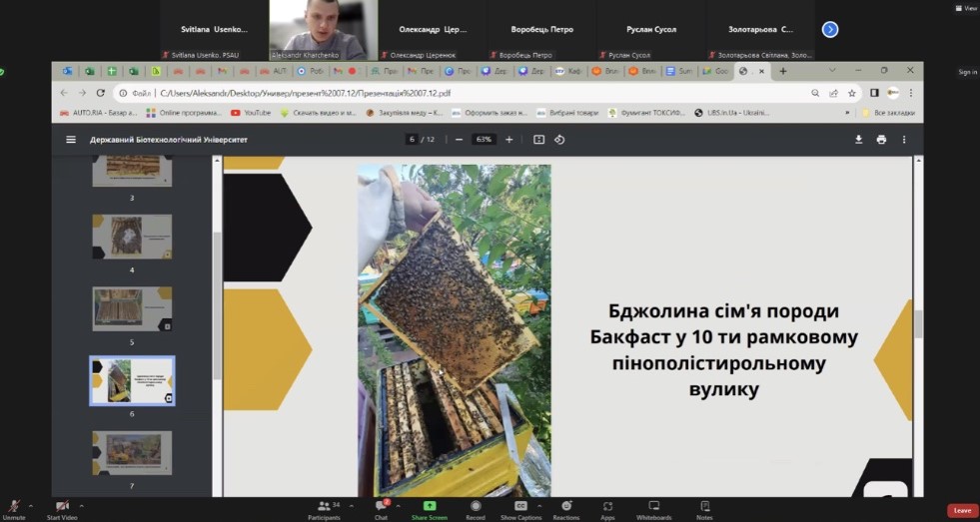Expand video options arrow next to Start Video
The width and height of the screenshot is (980, 522).
click(81, 505)
